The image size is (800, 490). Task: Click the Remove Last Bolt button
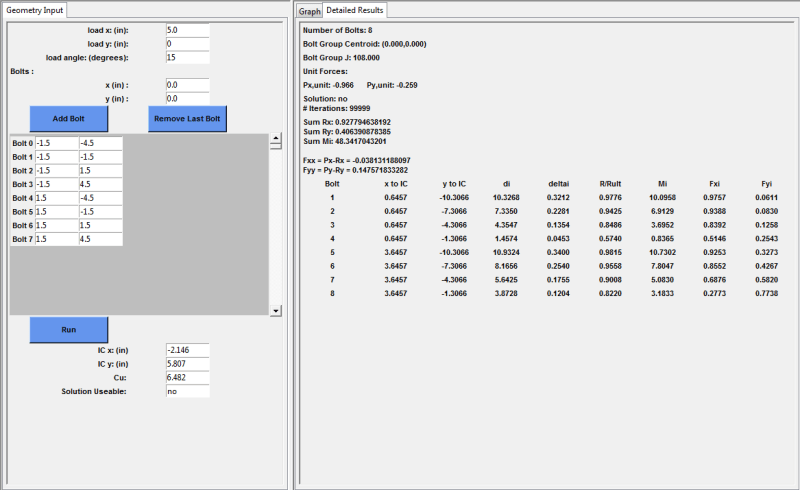187,118
